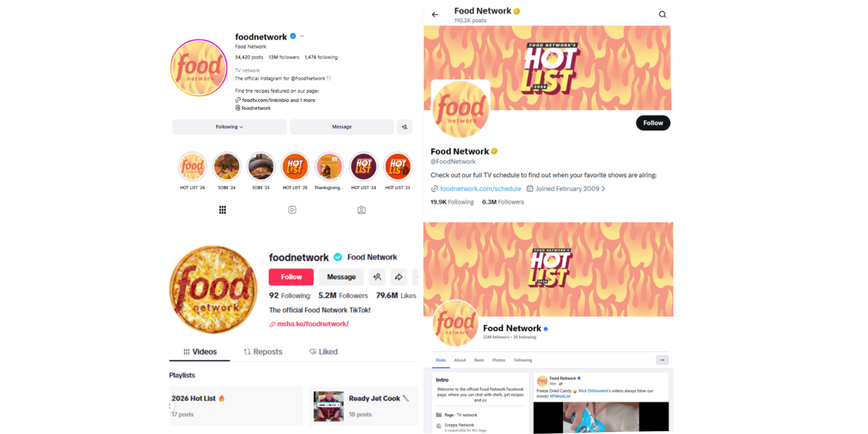Show Instagram tagged photos icon

click(x=361, y=210)
